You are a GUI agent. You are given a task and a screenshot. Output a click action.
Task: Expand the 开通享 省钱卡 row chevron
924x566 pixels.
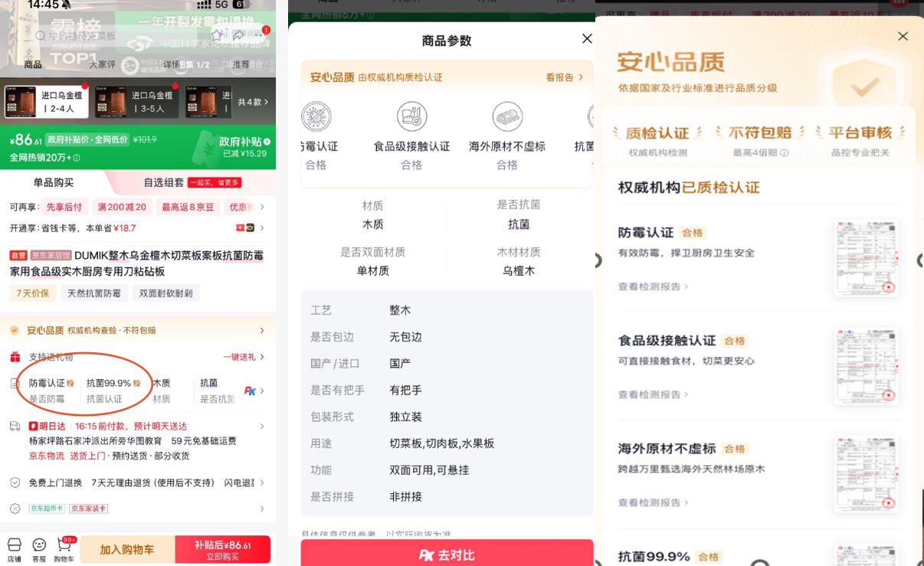pos(262,227)
